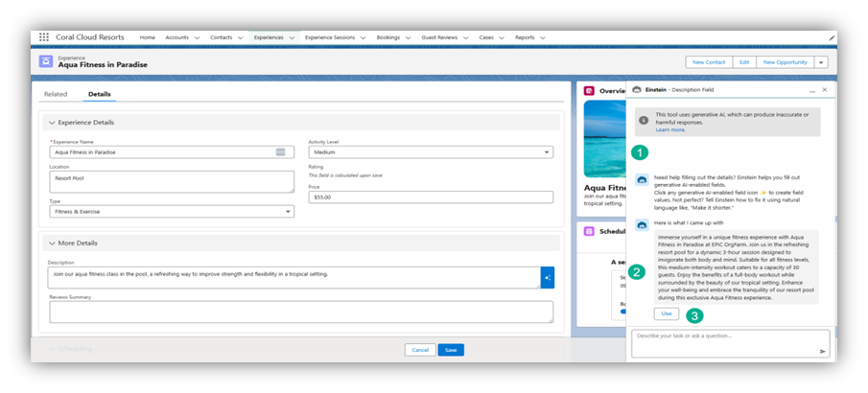Open the Experiences tab dropdown chevron
This screenshot has height=393, width=868.
click(x=292, y=37)
